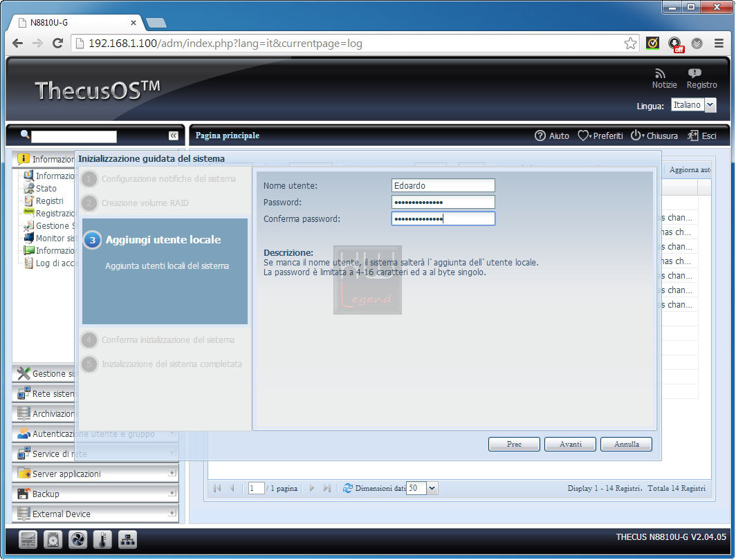Refresh the log table

click(x=347, y=488)
